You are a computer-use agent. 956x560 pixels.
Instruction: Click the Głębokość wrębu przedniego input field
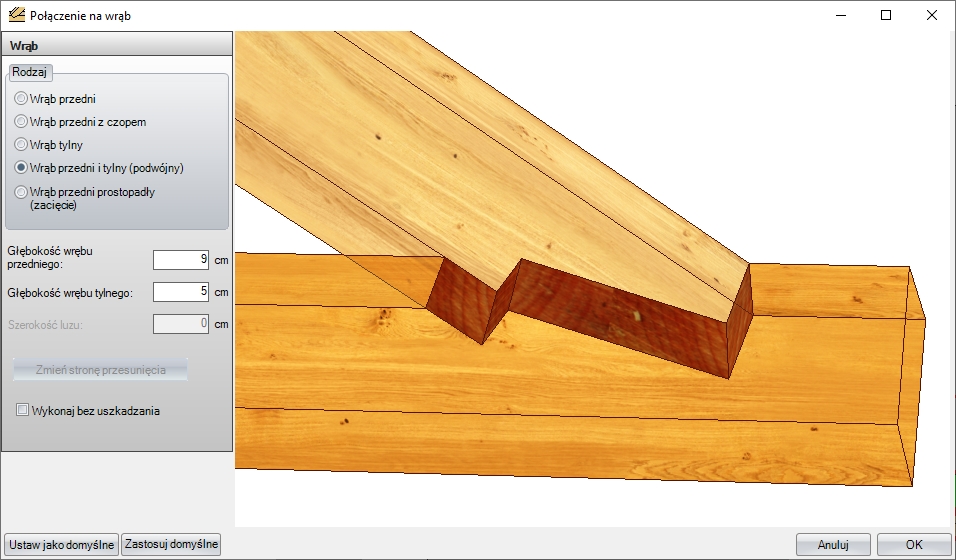pos(181,260)
